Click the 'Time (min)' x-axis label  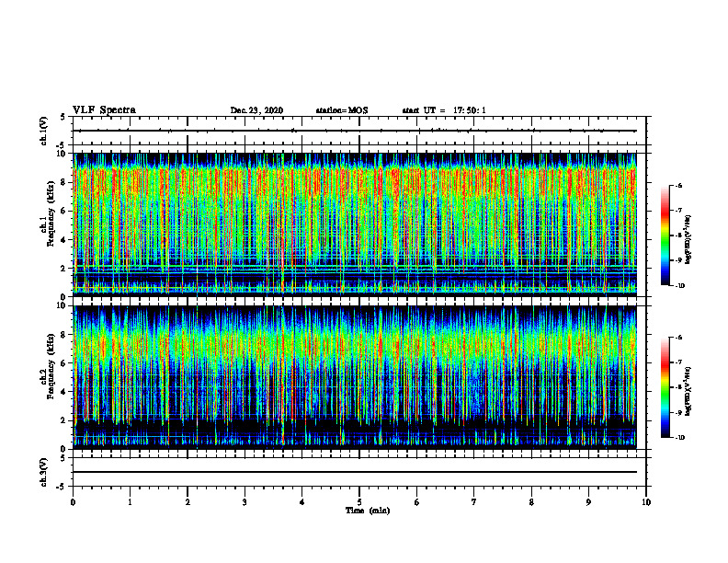[368, 511]
